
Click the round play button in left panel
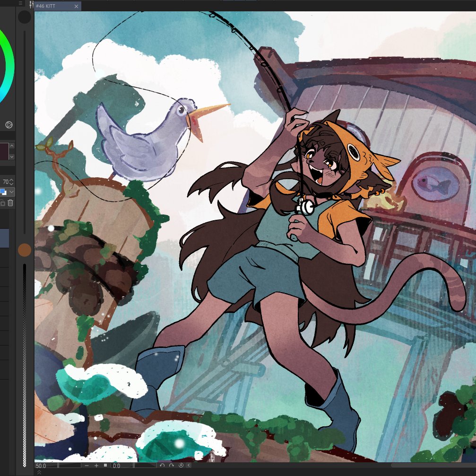[x=9, y=125]
